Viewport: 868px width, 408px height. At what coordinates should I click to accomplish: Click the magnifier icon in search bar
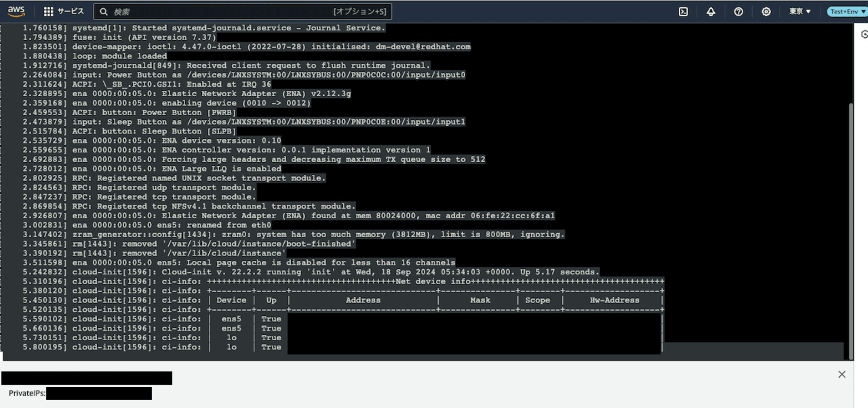coord(104,12)
